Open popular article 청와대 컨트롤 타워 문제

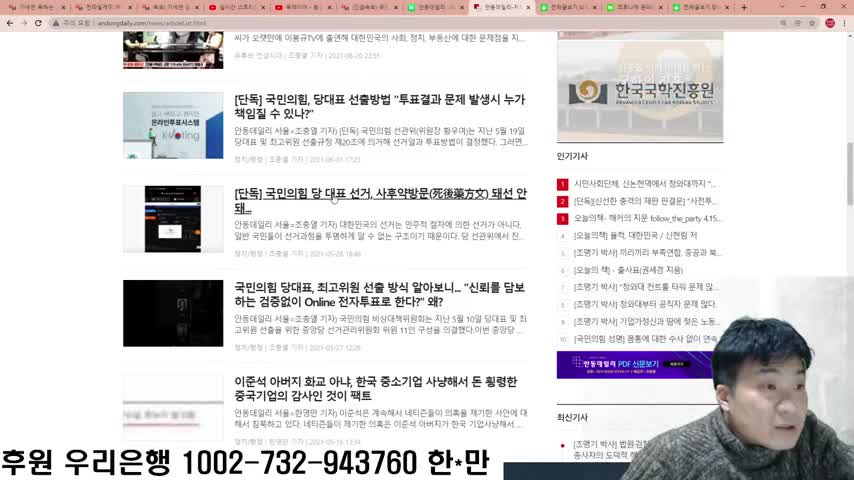(646, 287)
